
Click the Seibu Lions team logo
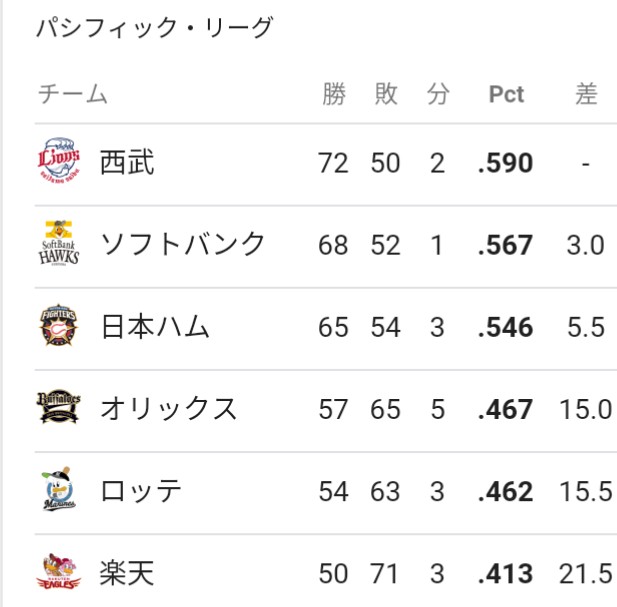pos(59,161)
